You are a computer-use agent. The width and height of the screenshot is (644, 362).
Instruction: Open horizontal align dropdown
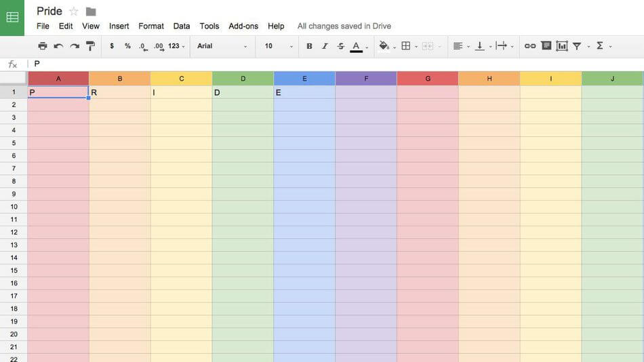click(x=458, y=46)
